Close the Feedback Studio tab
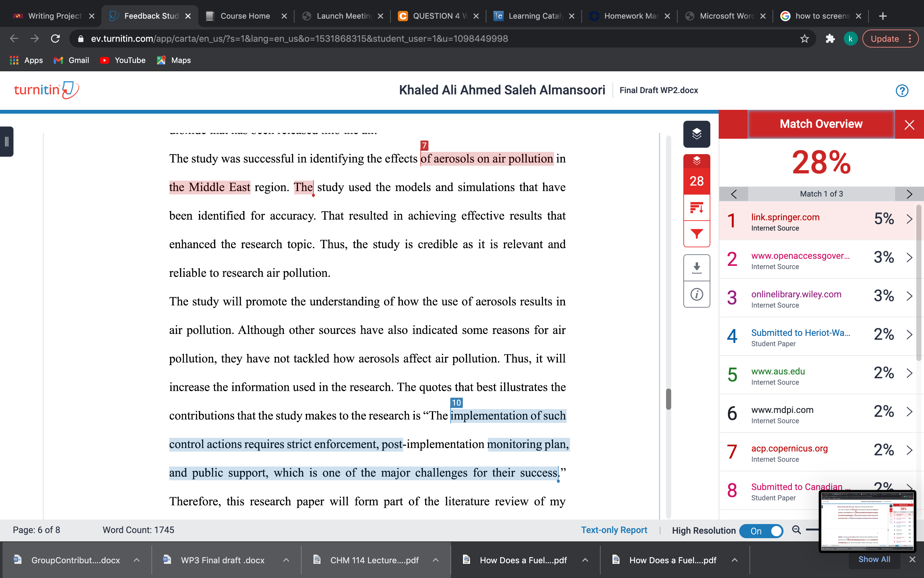This screenshot has height=578, width=924. tap(187, 16)
